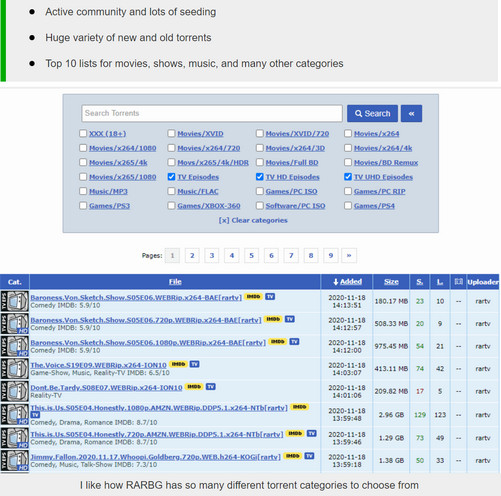Screen dimensions: 501x496
Task: Click the category icon for Dont Be Tardy row
Action: pos(15,391)
